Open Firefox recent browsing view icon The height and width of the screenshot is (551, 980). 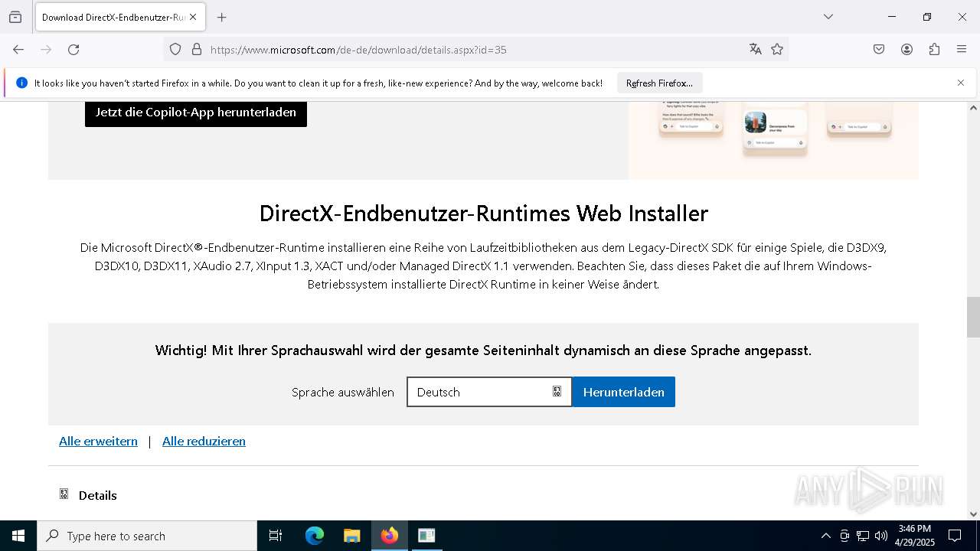click(15, 17)
